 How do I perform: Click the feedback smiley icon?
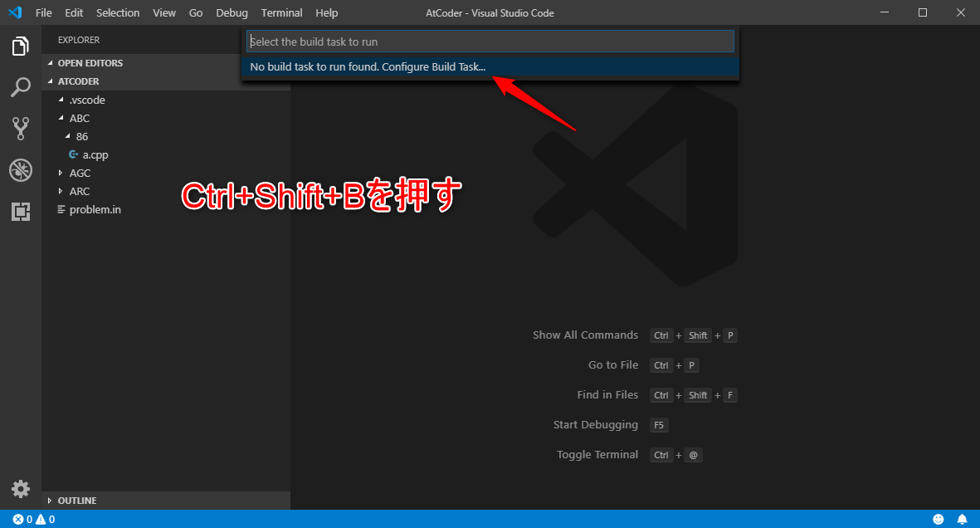[x=939, y=519]
